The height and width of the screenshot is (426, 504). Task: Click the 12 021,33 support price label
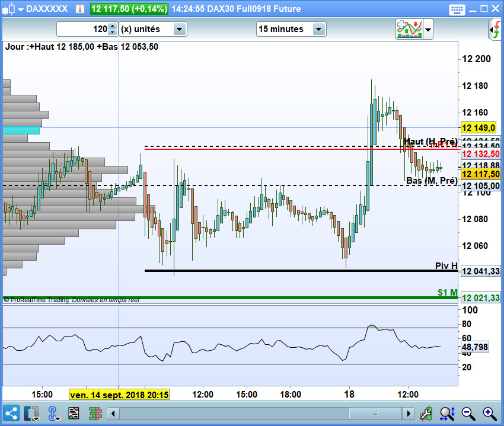[480, 298]
